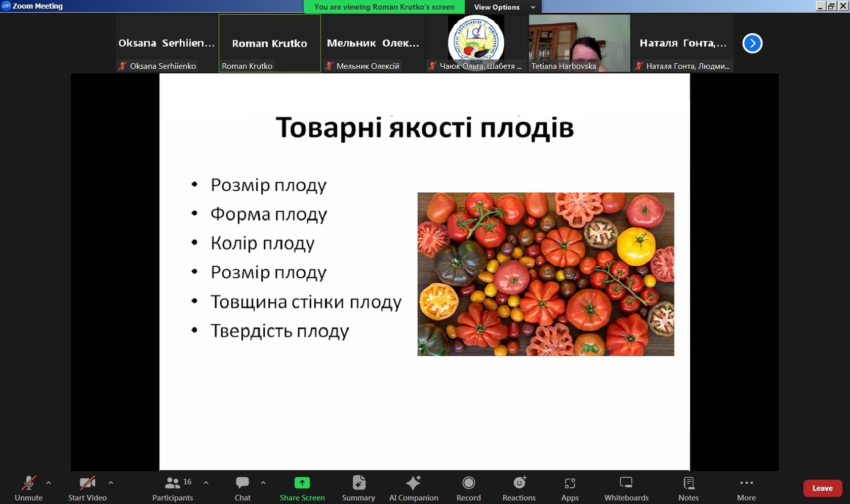Start recording with the Record button
This screenshot has height=504, width=850.
[469, 489]
